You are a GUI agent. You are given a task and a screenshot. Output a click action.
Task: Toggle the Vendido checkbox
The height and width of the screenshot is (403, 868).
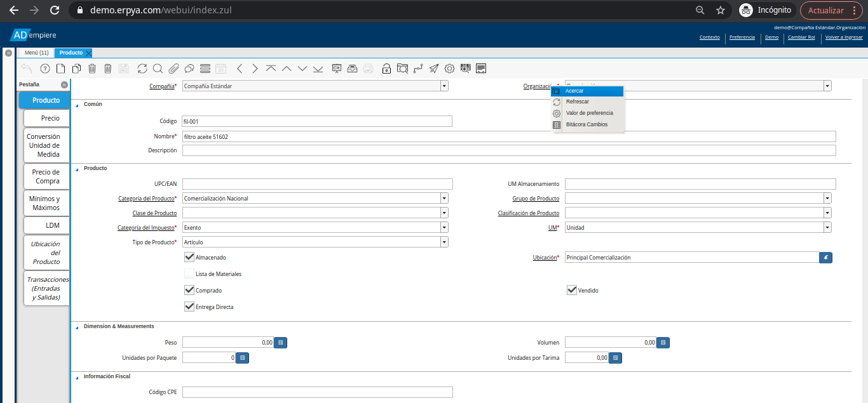[x=572, y=290]
